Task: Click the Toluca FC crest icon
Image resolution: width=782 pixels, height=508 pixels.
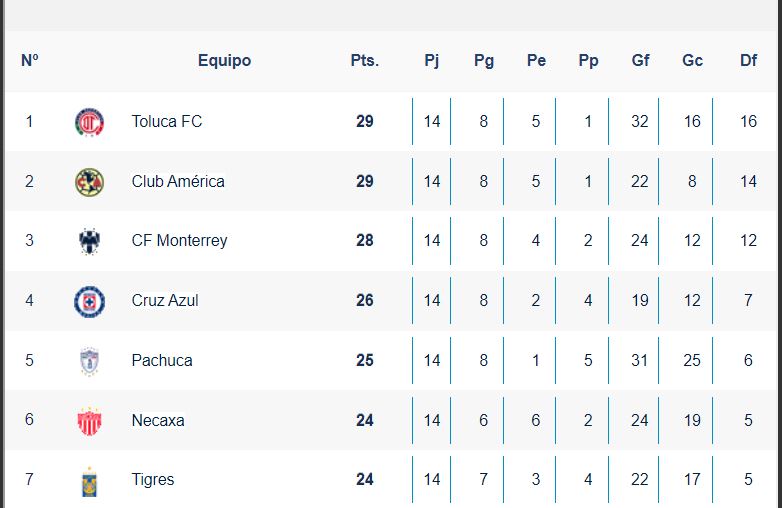Action: coord(89,122)
